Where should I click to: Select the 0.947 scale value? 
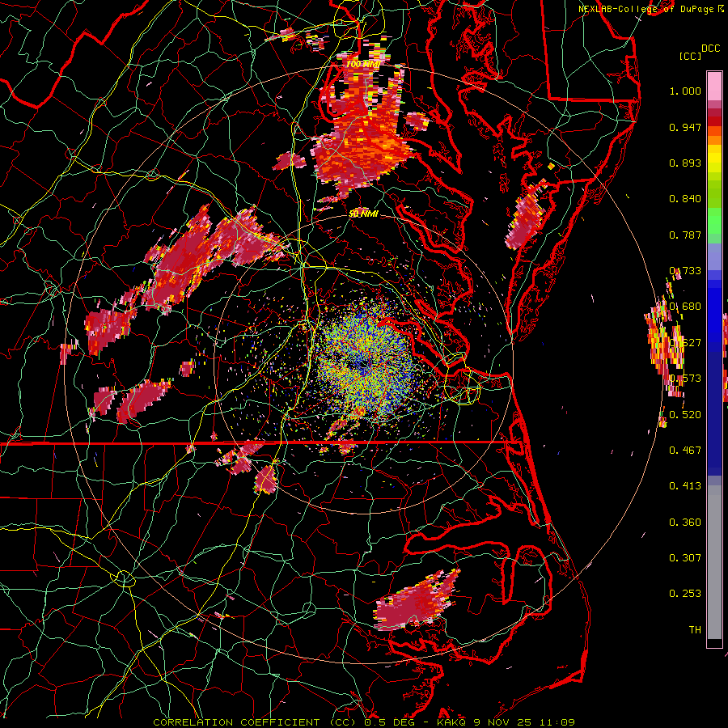point(685,127)
